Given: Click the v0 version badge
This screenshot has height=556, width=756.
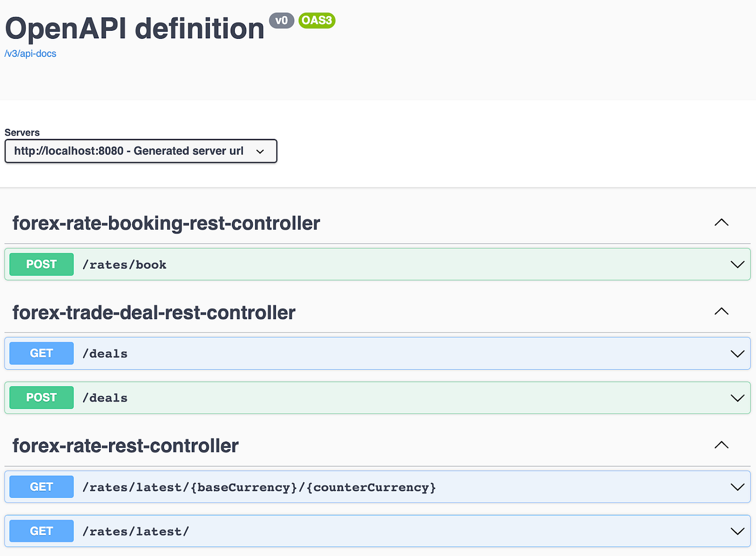Looking at the screenshot, I should tap(281, 21).
